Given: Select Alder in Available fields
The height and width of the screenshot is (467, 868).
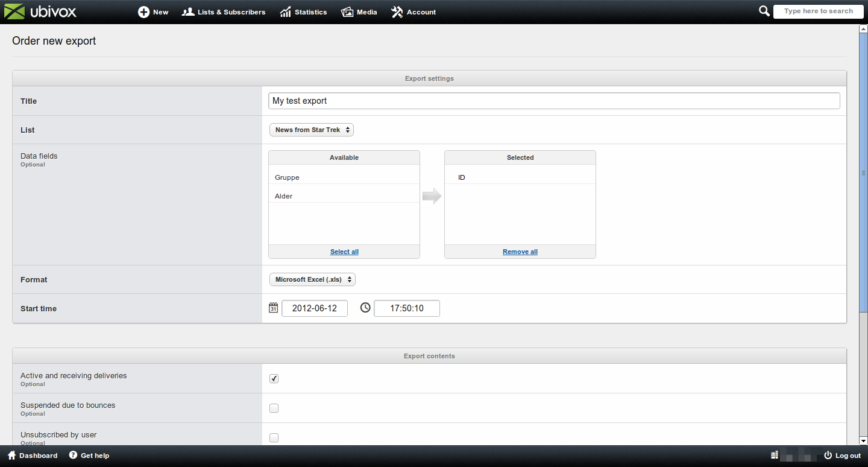Looking at the screenshot, I should 344,196.
